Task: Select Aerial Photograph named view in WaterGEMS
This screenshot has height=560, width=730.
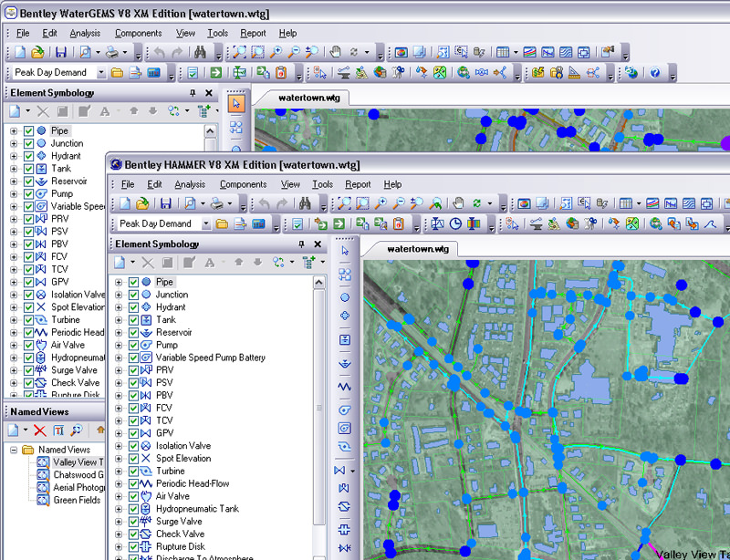Action: [x=78, y=487]
